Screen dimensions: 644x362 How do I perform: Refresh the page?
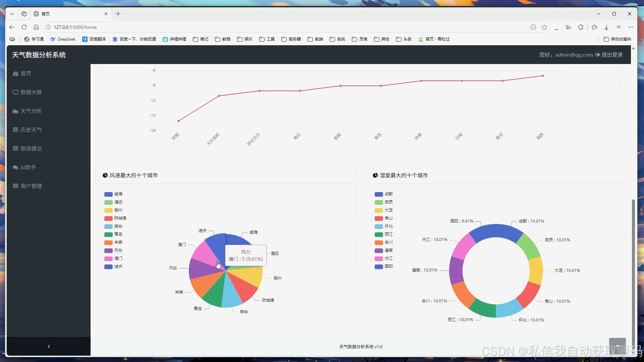tap(24, 27)
